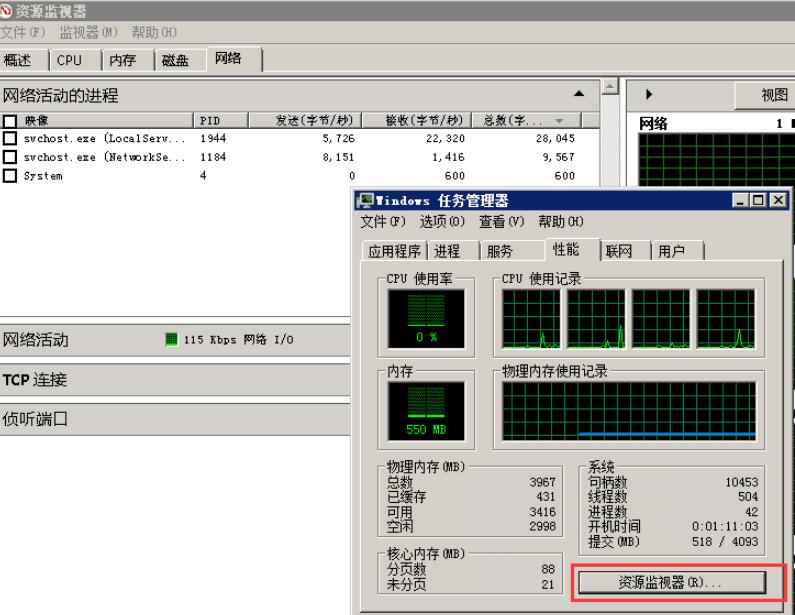Click the 内存 gauge showing 550 MB
Image resolution: width=795 pixels, height=615 pixels.
(x=426, y=411)
